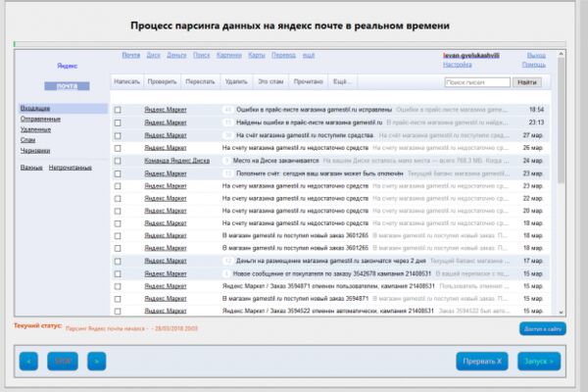Viewport: 588px width, 392px height.
Task: Check the заказ 3594522 message checkbox
Action: (x=118, y=311)
